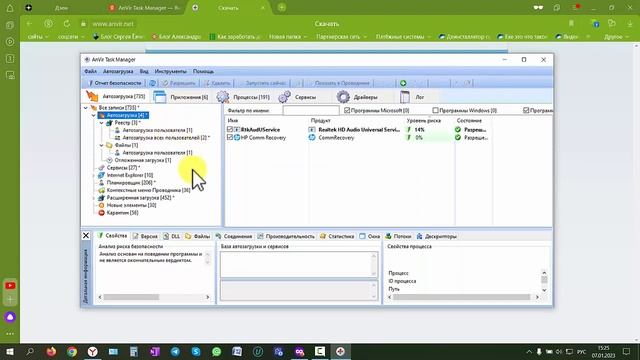The height and width of the screenshot is (360, 640).
Task: Click the AnVir red cross icon on the taskbar
Action: pyautogui.click(x=340, y=351)
